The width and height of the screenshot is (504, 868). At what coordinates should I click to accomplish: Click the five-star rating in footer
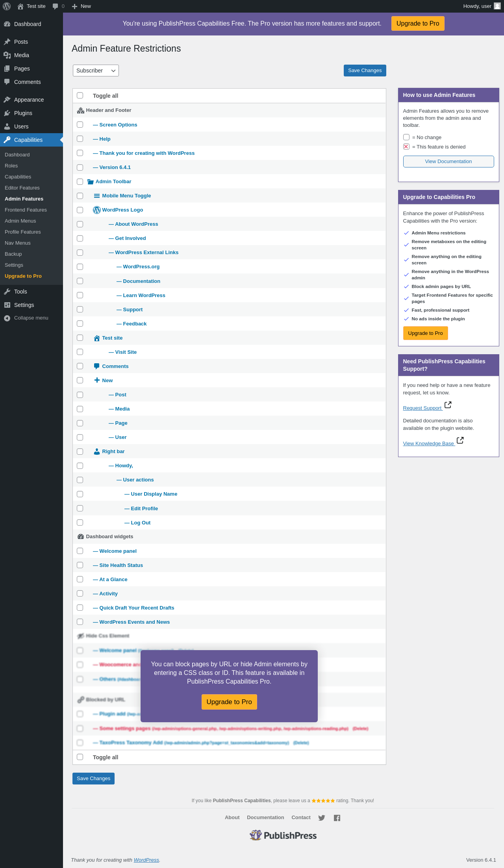pos(323,801)
